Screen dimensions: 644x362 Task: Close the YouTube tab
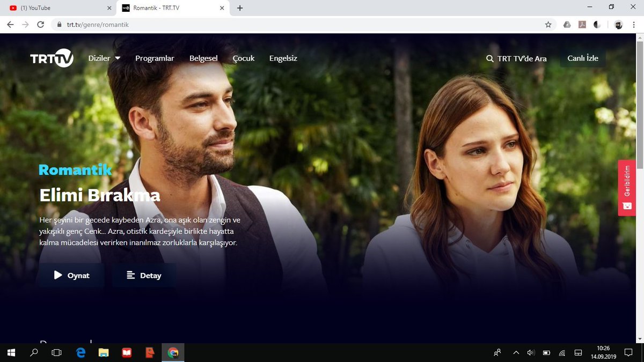[x=109, y=8]
